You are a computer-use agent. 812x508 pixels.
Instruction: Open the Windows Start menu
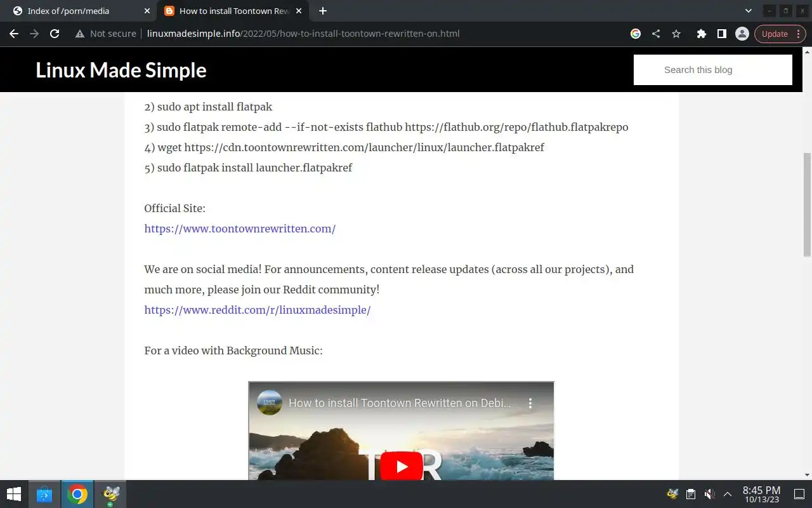[x=13, y=494]
